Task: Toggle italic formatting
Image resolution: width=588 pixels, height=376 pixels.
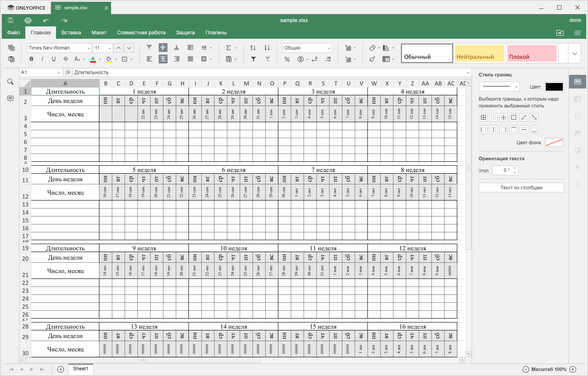Action: (43, 59)
